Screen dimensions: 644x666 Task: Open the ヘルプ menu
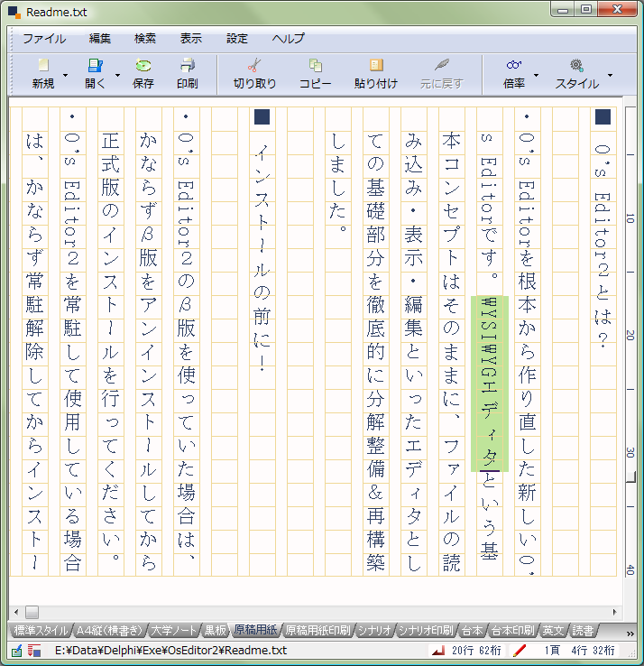(x=289, y=39)
